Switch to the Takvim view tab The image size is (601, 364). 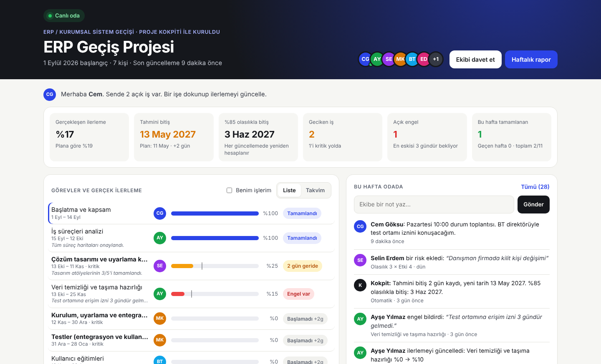tap(315, 190)
